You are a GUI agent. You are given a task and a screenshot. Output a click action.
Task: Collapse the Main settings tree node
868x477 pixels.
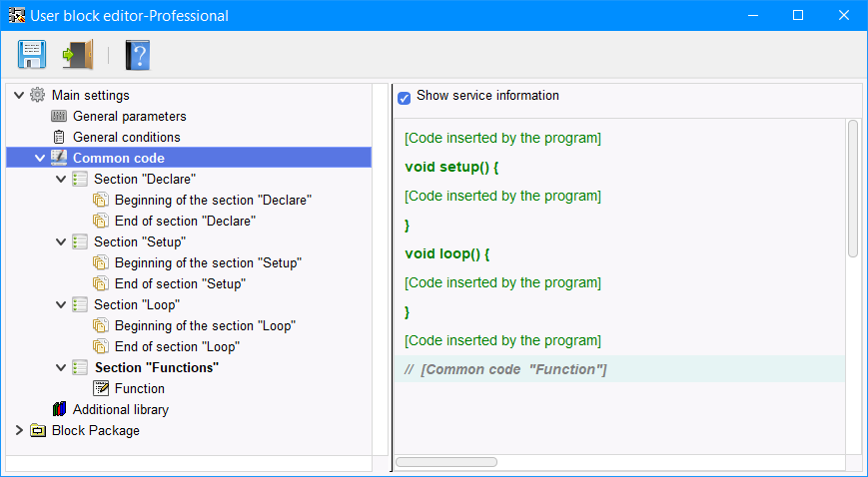(19, 96)
